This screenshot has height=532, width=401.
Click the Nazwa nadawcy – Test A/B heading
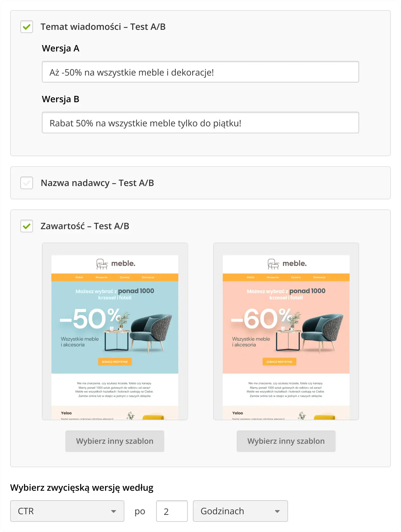[x=97, y=183]
